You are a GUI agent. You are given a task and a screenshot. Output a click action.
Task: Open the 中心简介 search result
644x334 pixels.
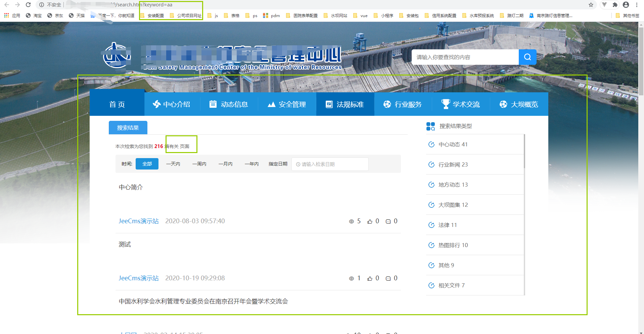(x=131, y=187)
